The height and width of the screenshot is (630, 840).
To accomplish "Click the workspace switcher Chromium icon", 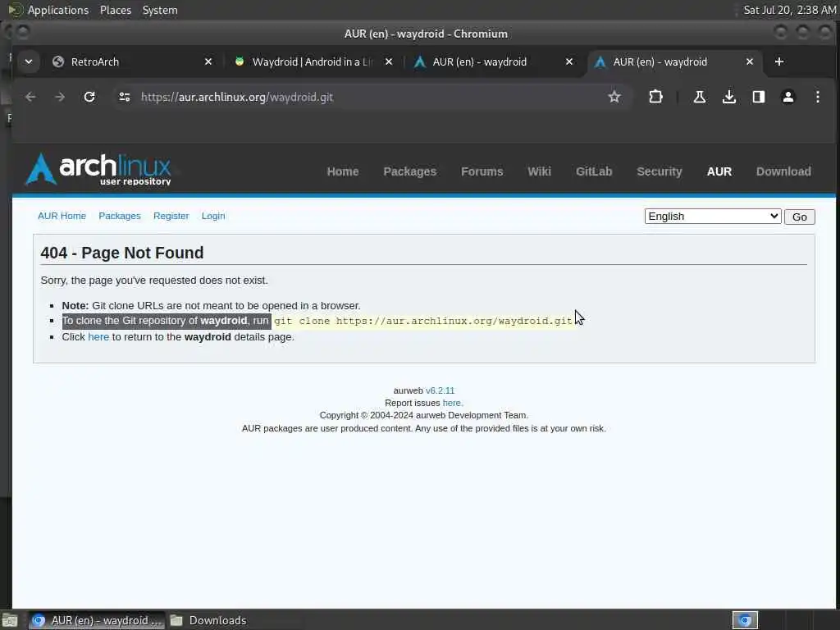I will pyautogui.click(x=745, y=620).
